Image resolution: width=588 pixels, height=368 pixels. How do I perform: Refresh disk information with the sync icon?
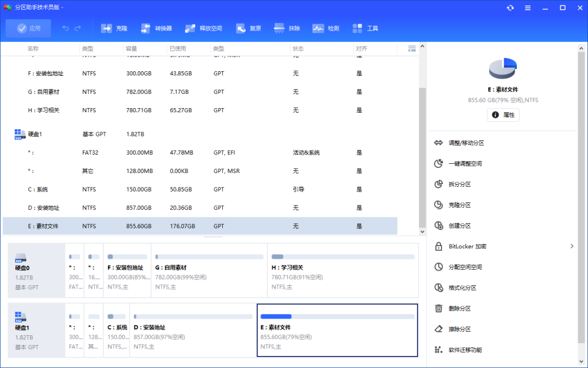[510, 8]
